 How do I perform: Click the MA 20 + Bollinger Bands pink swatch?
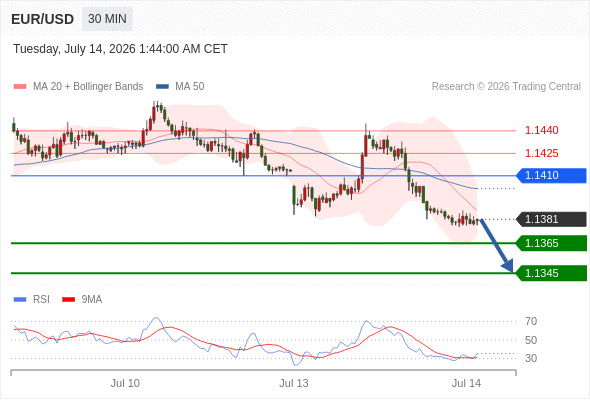point(20,87)
